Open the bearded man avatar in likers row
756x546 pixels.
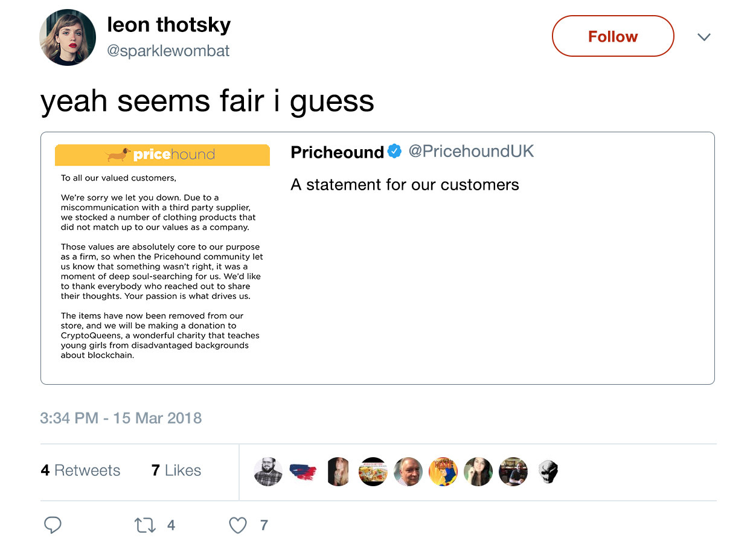coord(268,472)
